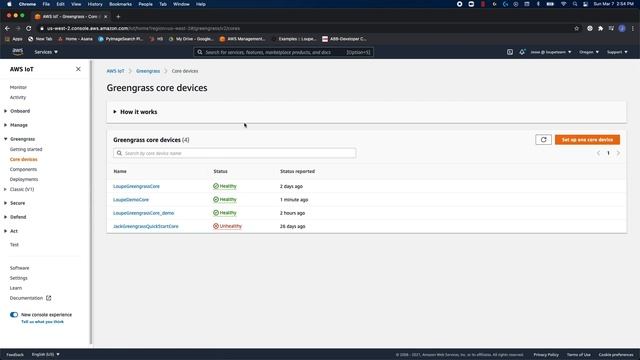The image size is (640, 360).
Task: Open the View menu in the menu bar
Action: pos(76,4)
